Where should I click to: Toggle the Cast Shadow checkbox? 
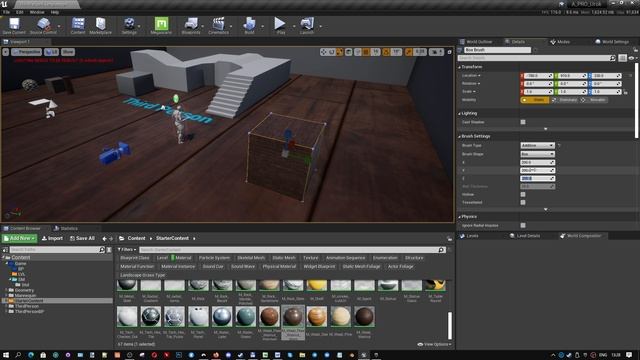pyautogui.click(x=523, y=122)
